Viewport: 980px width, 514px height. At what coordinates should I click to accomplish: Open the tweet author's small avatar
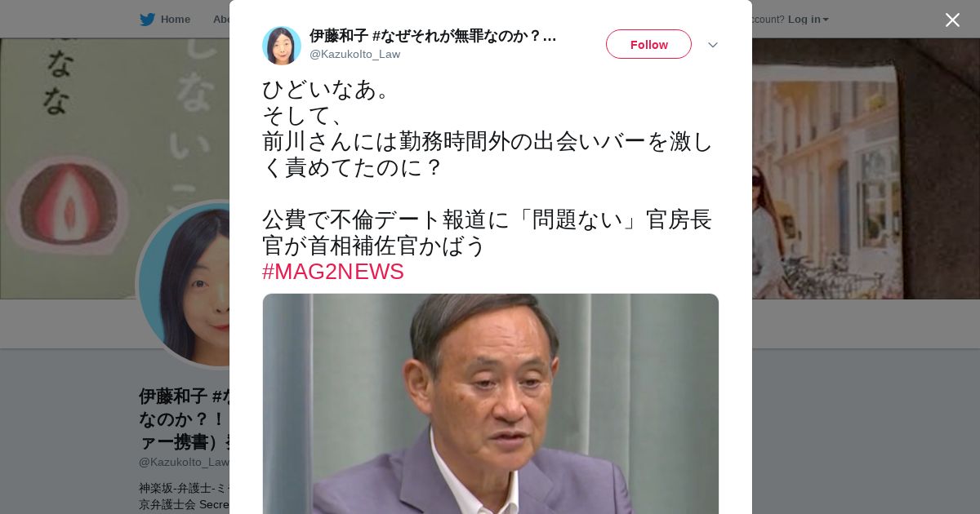[x=282, y=46]
